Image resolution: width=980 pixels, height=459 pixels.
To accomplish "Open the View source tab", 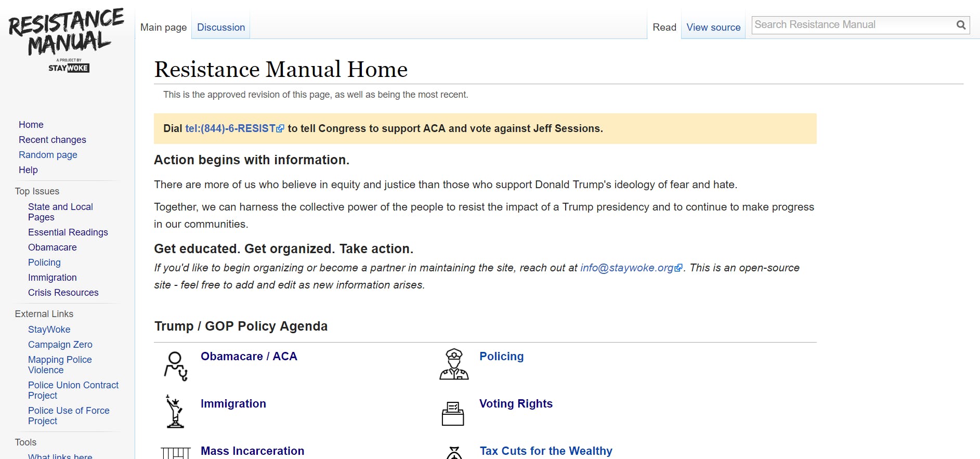I will 713,27.
